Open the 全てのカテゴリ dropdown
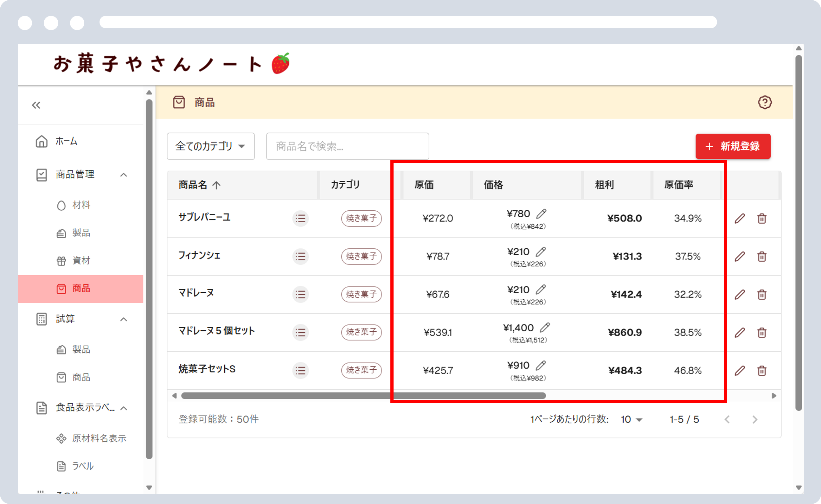This screenshot has height=504, width=821. (211, 146)
